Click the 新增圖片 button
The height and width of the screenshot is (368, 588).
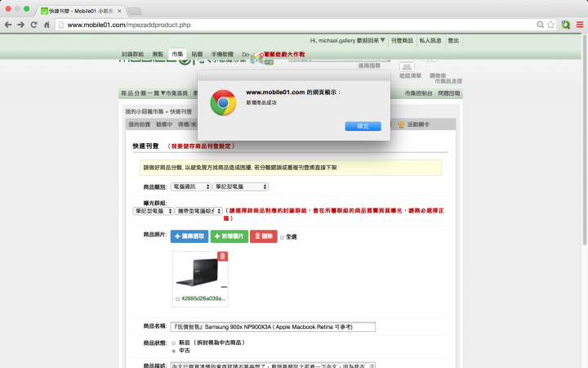[x=229, y=236]
